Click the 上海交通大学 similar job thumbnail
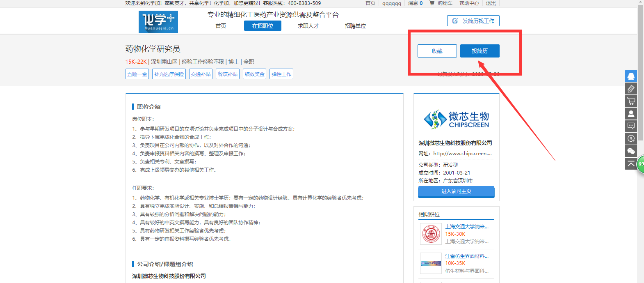The width and height of the screenshot is (644, 283). [x=431, y=234]
